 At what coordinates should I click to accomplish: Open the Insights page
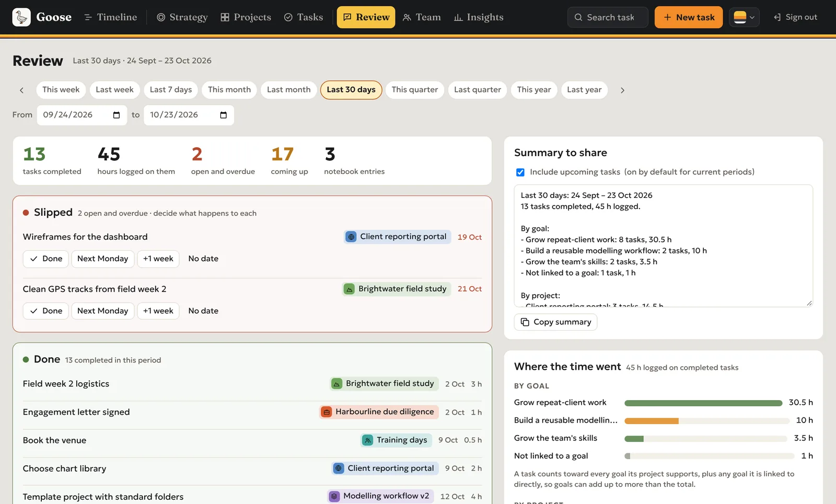pyautogui.click(x=479, y=17)
